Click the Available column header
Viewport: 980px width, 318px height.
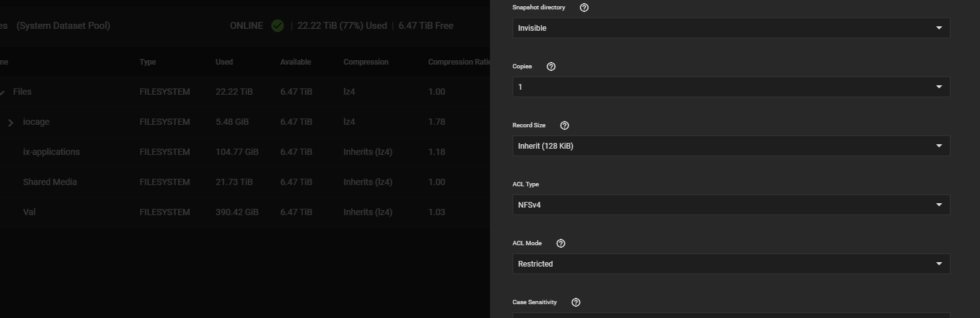pyautogui.click(x=295, y=62)
